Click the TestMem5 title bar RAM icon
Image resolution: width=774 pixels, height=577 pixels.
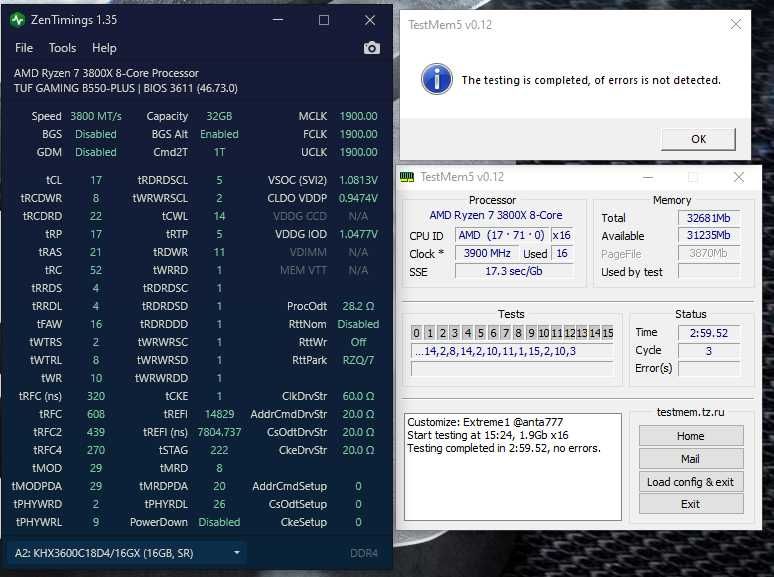tap(407, 177)
